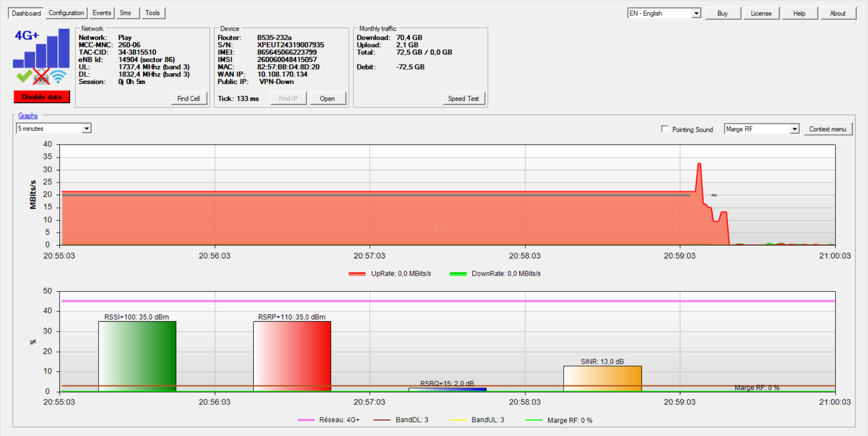Click the crossed-out VPN status icon
Viewport: 868px width, 436px height.
[41, 76]
